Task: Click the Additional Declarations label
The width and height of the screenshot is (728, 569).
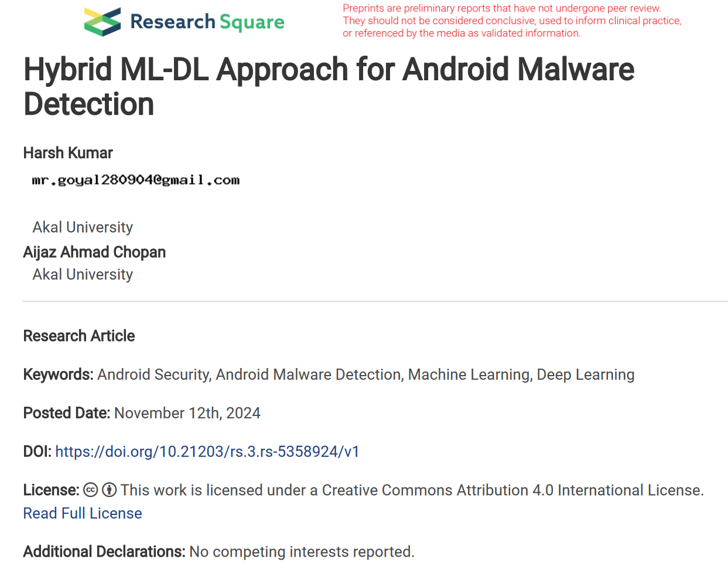Action: (104, 552)
